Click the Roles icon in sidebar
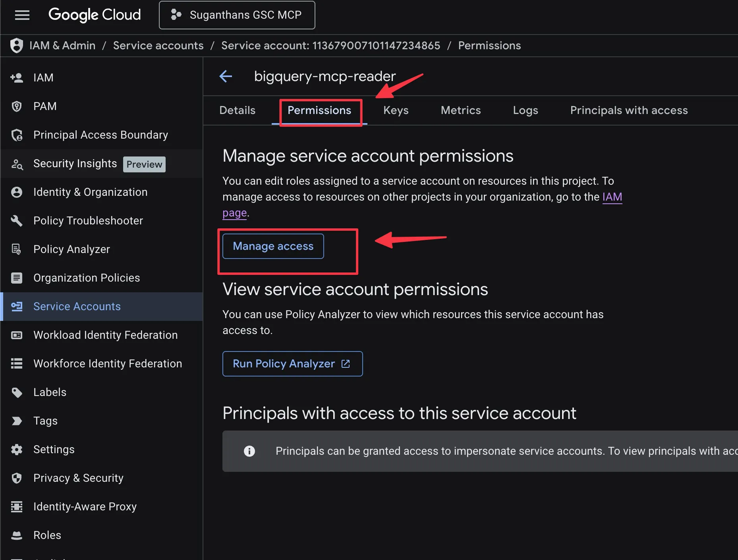Image resolution: width=738 pixels, height=560 pixels. pyautogui.click(x=17, y=535)
